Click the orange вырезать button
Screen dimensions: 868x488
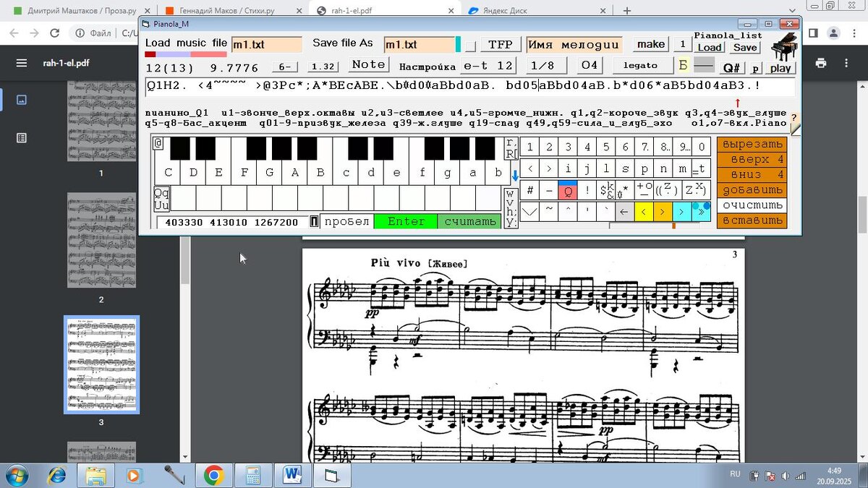coord(752,144)
